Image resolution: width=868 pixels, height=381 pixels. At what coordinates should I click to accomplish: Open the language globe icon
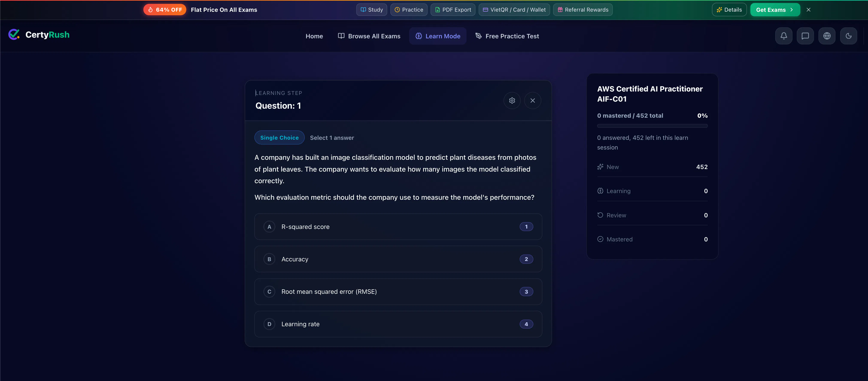[827, 36]
